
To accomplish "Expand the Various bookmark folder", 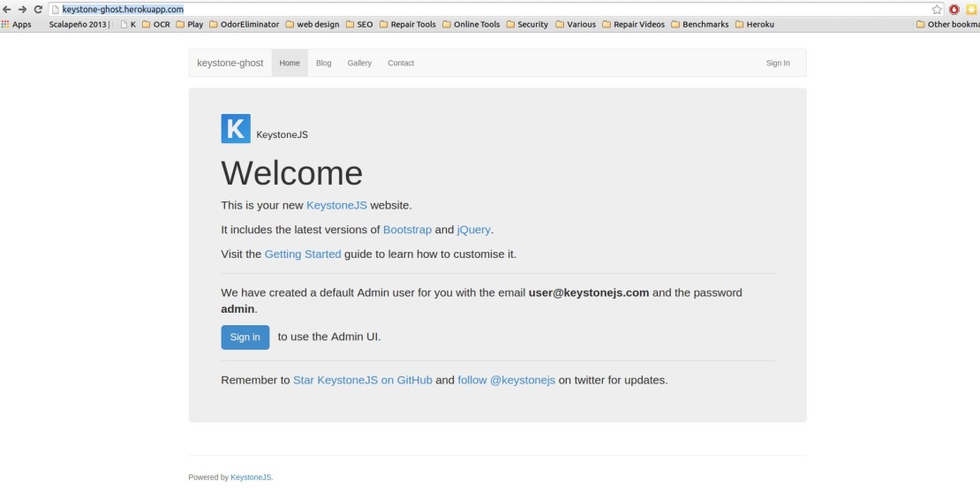I will tap(576, 25).
